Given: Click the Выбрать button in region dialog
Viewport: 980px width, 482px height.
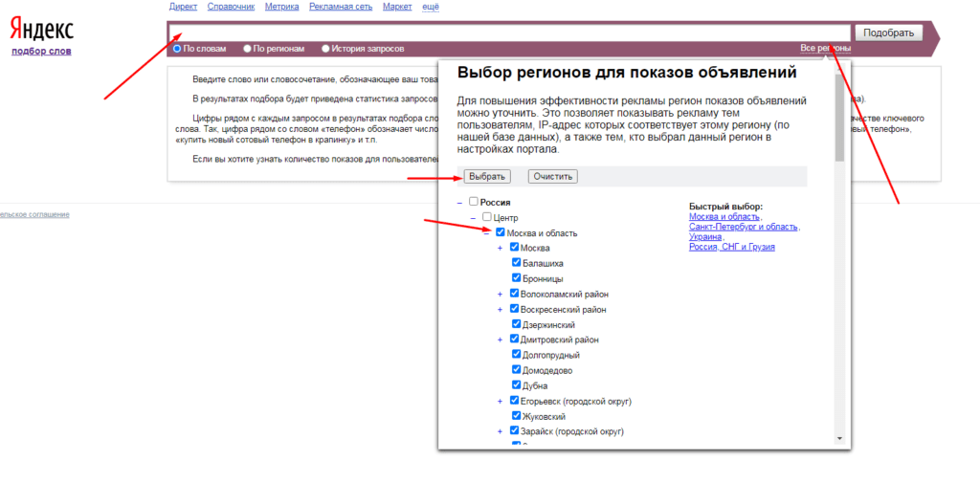Looking at the screenshot, I should click(x=486, y=177).
